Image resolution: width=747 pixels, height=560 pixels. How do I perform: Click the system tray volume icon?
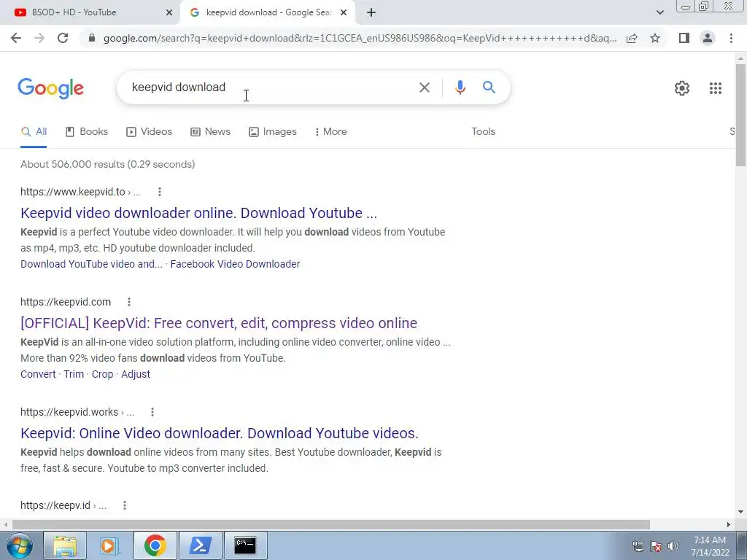pyautogui.click(x=673, y=546)
